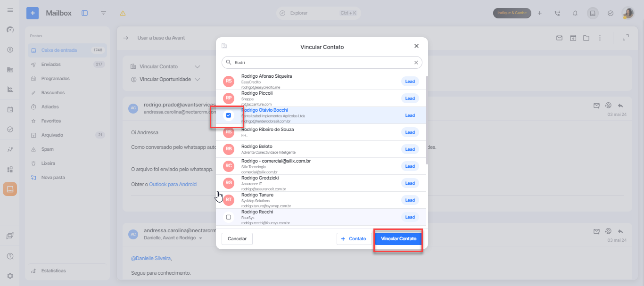The height and width of the screenshot is (286, 644).
Task: Click the Vincular Contato blue button
Action: click(398, 239)
